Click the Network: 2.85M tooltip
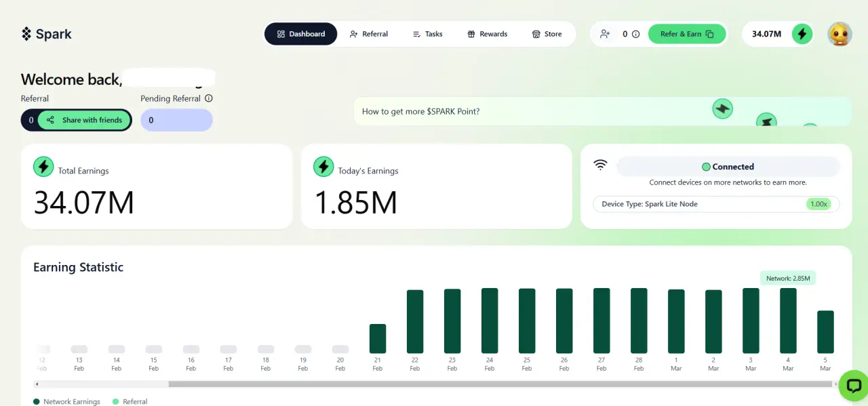Viewport: 868px width, 406px height. (x=788, y=279)
